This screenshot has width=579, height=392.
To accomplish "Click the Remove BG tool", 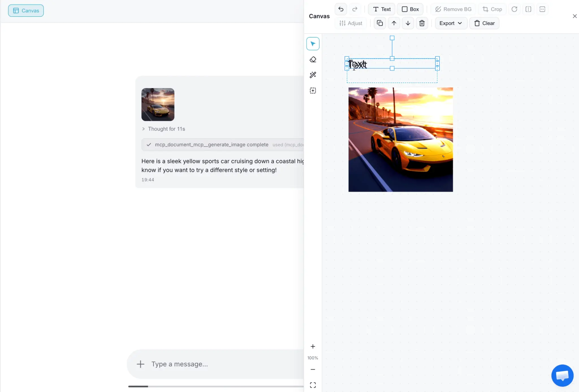I will (x=453, y=9).
